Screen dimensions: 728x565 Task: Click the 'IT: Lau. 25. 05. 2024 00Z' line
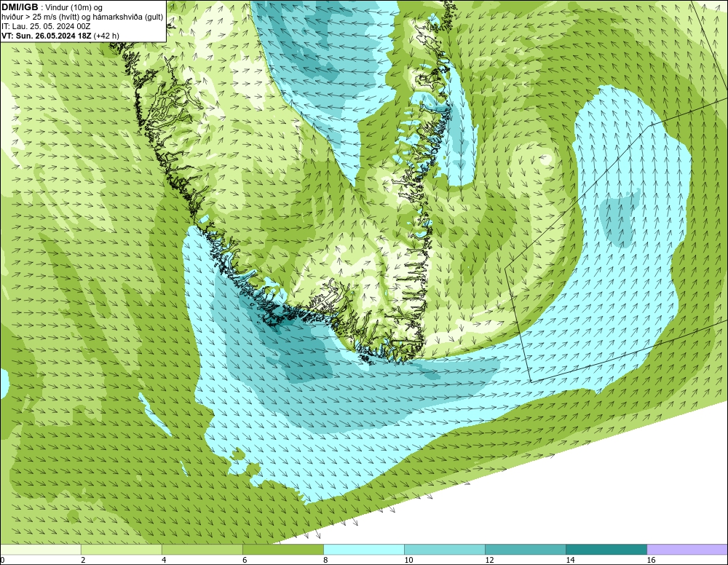coord(46,26)
